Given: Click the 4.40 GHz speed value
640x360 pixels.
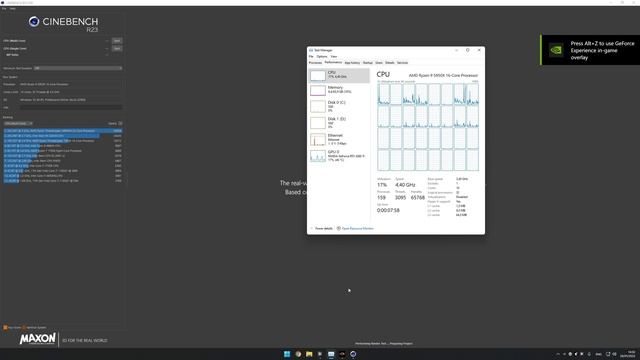Looking at the screenshot, I should 405,185.
